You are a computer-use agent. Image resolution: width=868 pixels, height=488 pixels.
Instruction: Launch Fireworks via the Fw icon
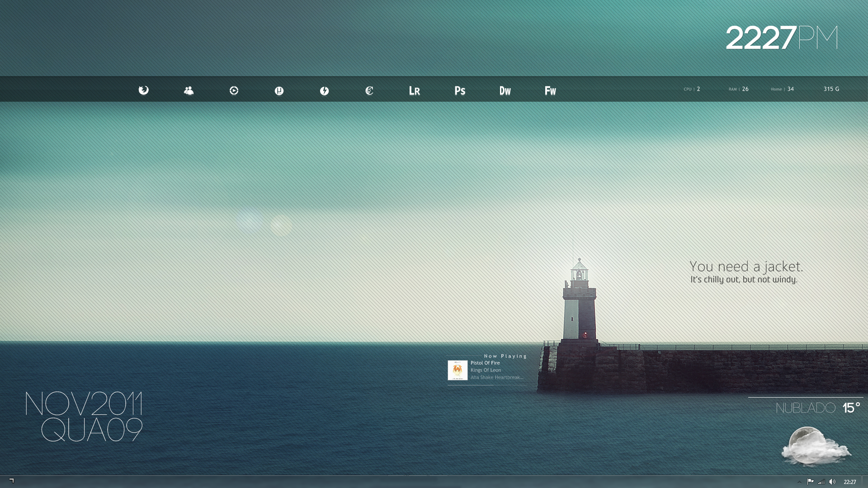pyautogui.click(x=550, y=91)
